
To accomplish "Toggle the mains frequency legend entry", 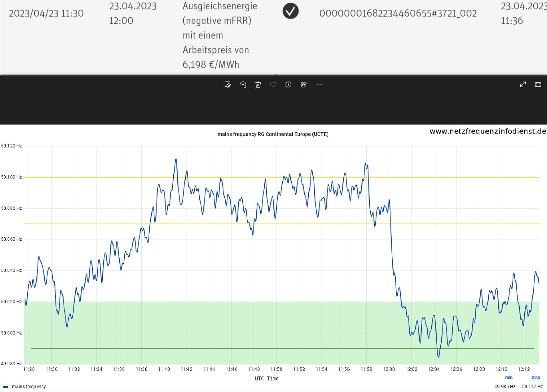I will 29,387.
